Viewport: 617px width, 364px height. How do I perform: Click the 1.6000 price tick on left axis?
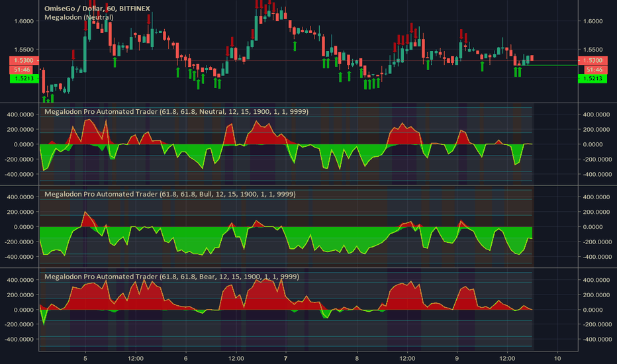point(24,21)
